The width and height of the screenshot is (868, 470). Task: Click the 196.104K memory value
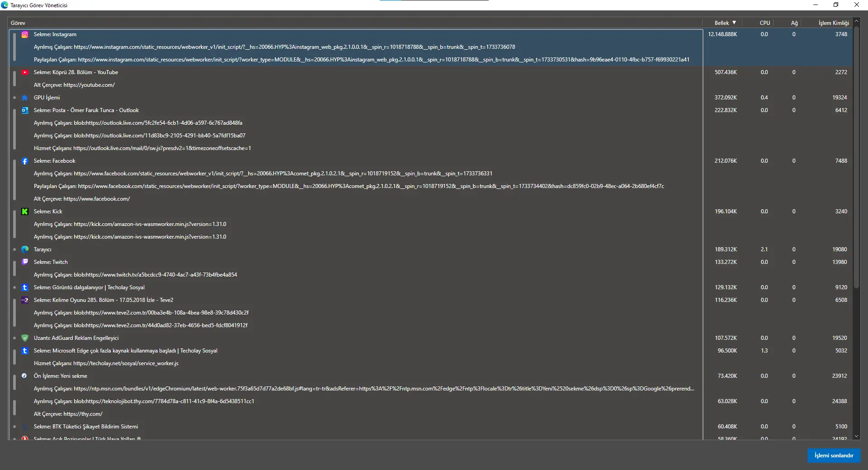tap(726, 211)
